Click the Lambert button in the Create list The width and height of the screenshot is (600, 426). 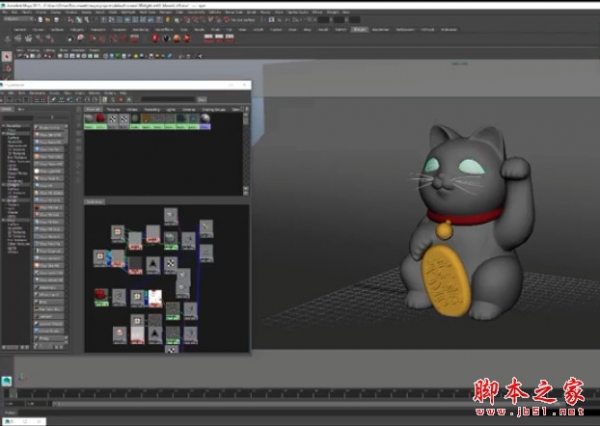tap(49, 316)
